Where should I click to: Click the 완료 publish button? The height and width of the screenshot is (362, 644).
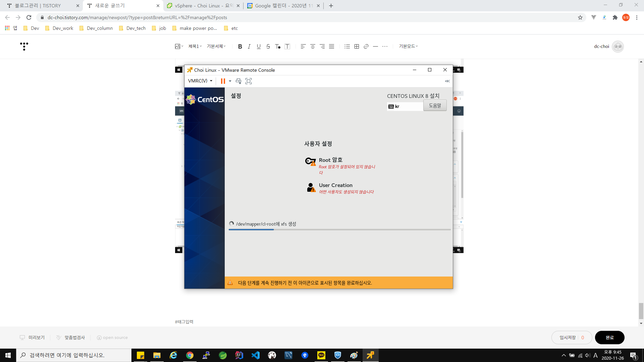(x=609, y=338)
